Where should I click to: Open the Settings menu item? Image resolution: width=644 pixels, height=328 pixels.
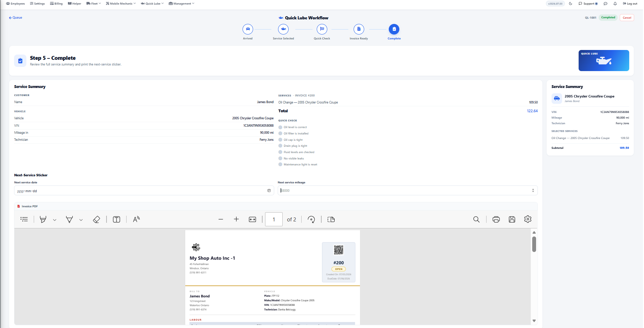pyautogui.click(x=37, y=4)
